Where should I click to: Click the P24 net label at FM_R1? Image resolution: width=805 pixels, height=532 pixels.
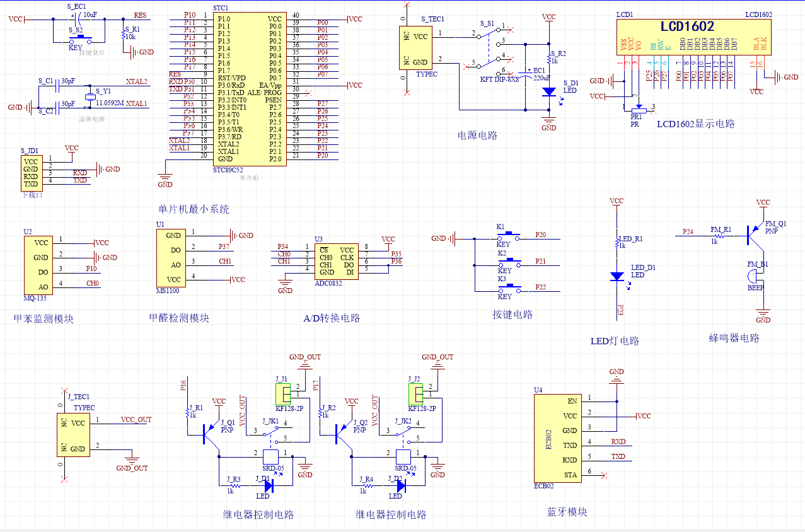[x=688, y=231]
